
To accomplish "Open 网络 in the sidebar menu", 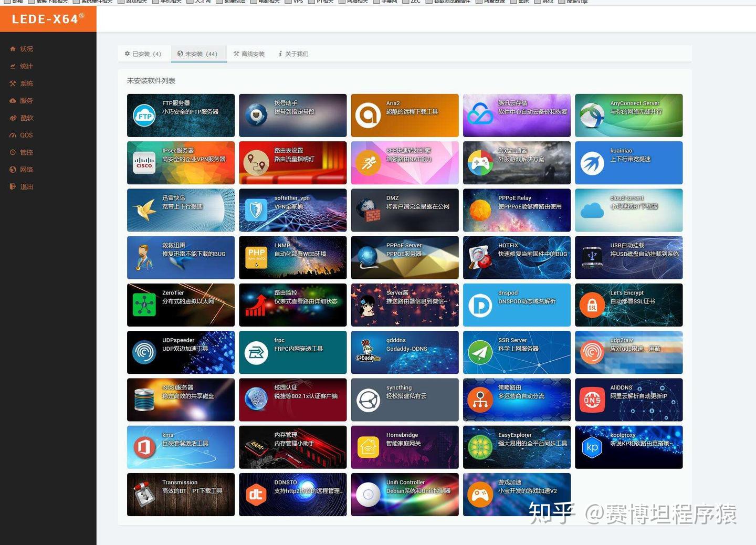I will click(x=25, y=169).
